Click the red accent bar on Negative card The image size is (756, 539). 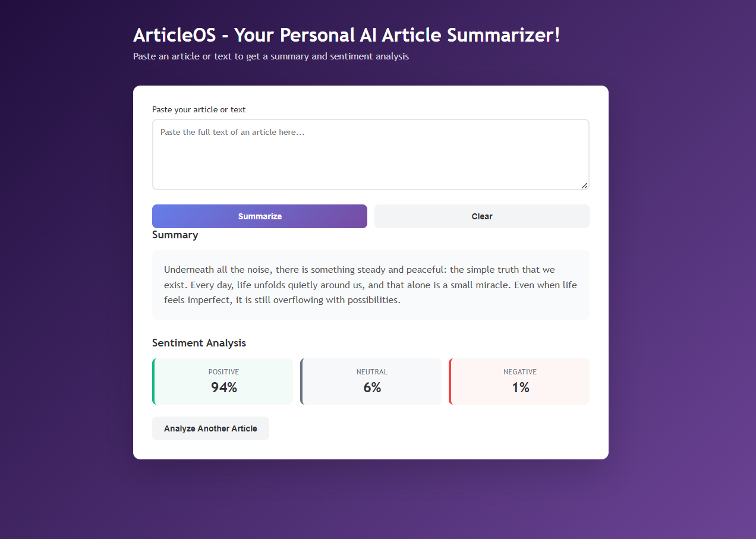pyautogui.click(x=450, y=382)
